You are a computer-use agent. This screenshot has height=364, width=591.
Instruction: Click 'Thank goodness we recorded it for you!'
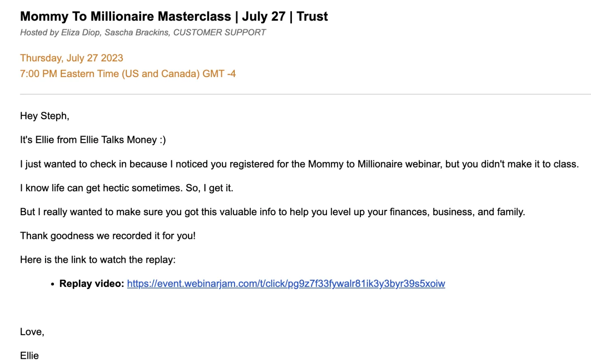(108, 236)
